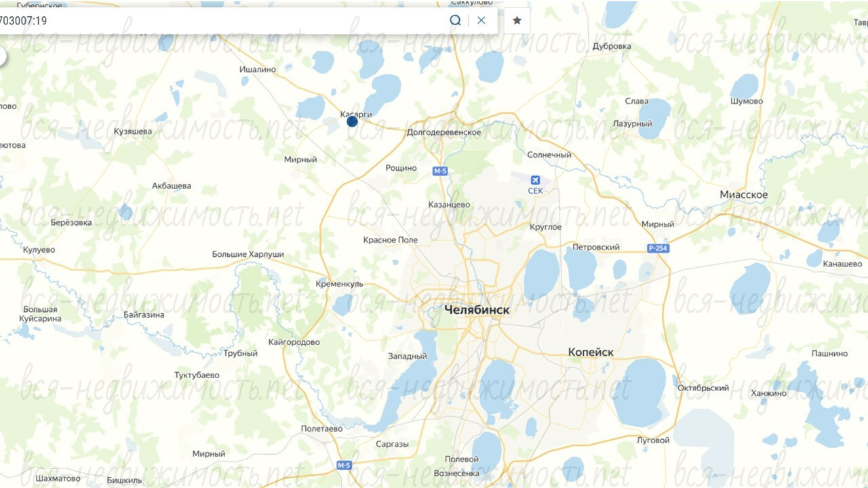Click the star favorites button
The image size is (868, 488).
(x=517, y=20)
